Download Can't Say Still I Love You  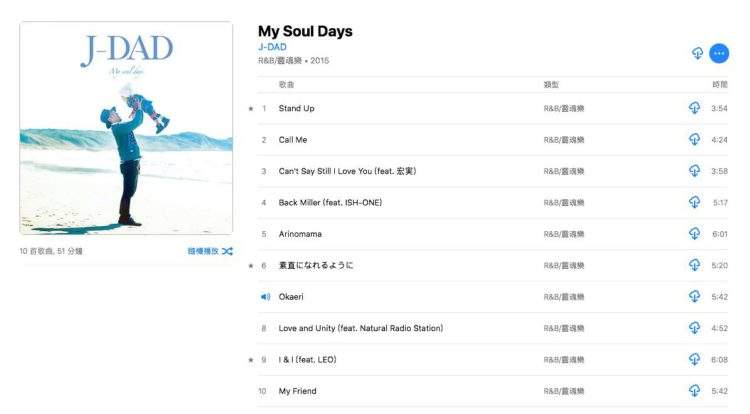pyautogui.click(x=694, y=171)
